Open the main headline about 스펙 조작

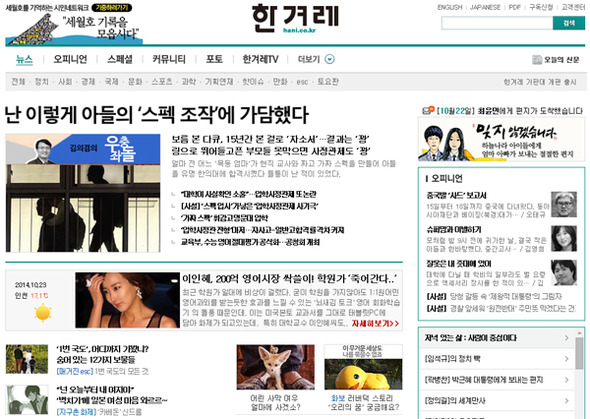pos(156,115)
